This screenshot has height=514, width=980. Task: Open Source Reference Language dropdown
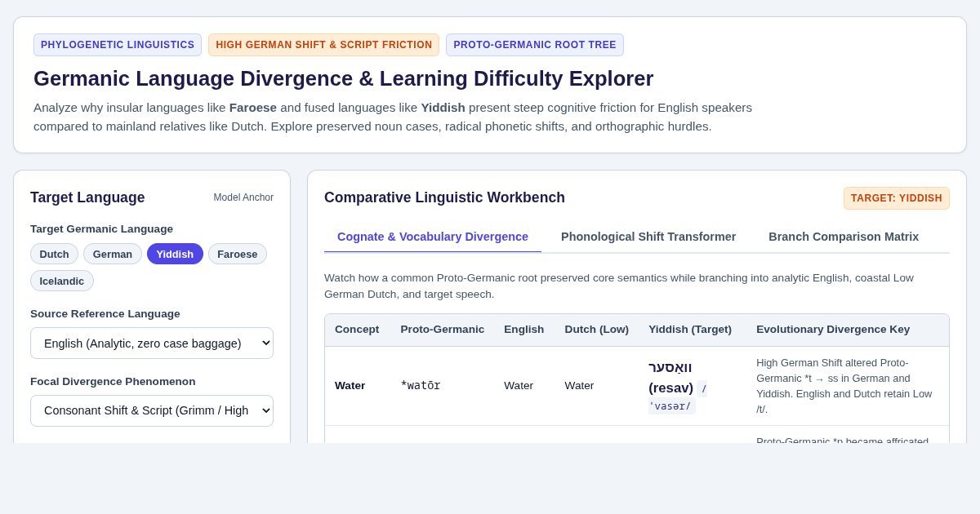point(152,343)
